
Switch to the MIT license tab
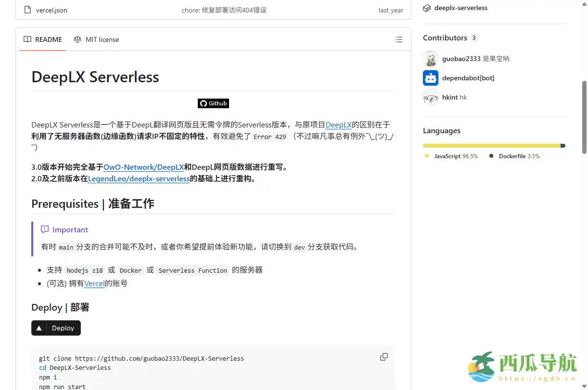[x=96, y=39]
